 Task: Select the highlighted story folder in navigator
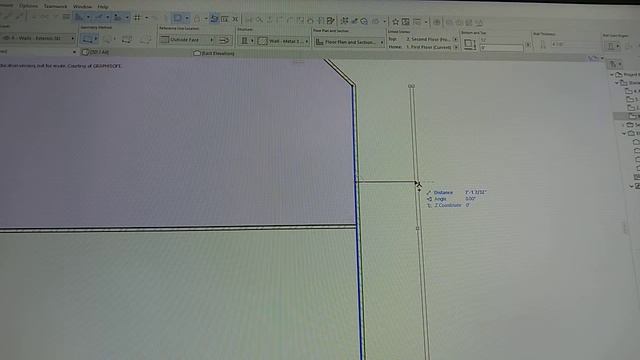[632, 116]
